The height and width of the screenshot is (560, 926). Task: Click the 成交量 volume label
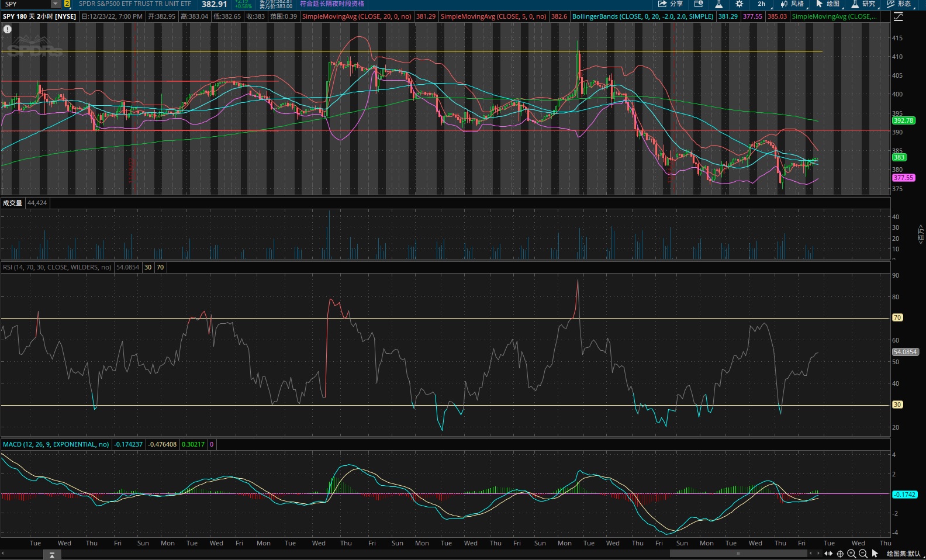(12, 203)
